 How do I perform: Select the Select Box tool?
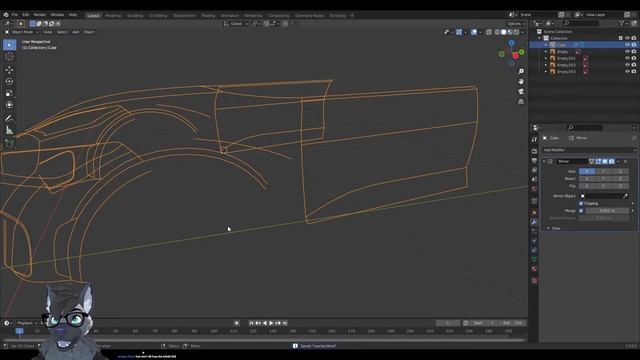point(9,44)
